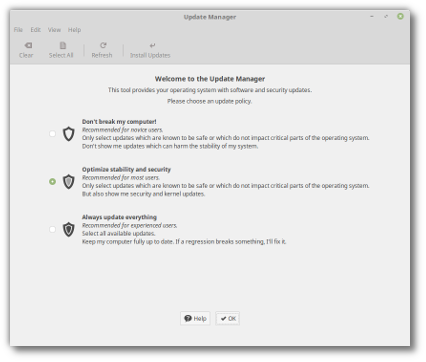
Task: Open the View menu
Action: pos(54,30)
